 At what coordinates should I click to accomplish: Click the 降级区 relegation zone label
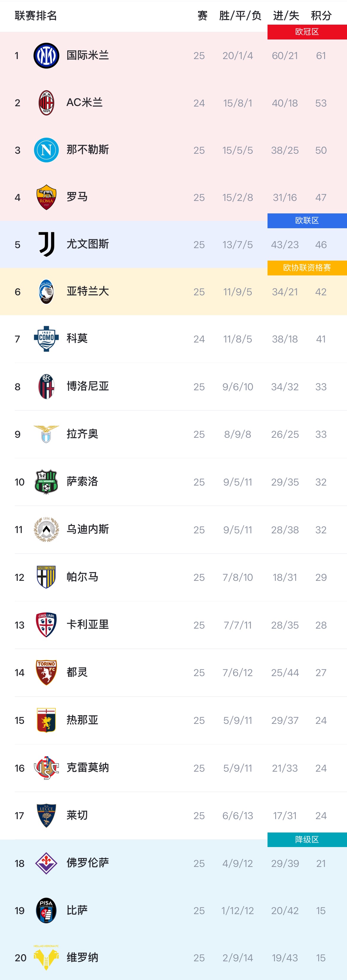point(307,840)
